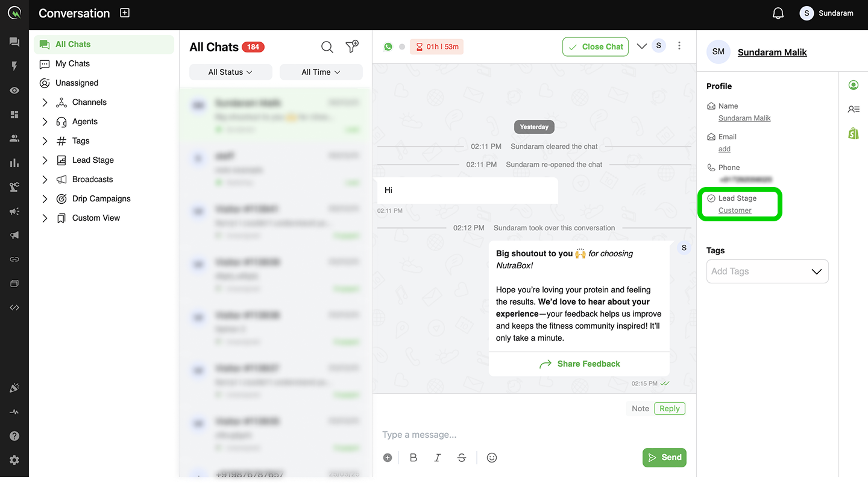
Task: Toggle italic text formatting
Action: tap(438, 458)
